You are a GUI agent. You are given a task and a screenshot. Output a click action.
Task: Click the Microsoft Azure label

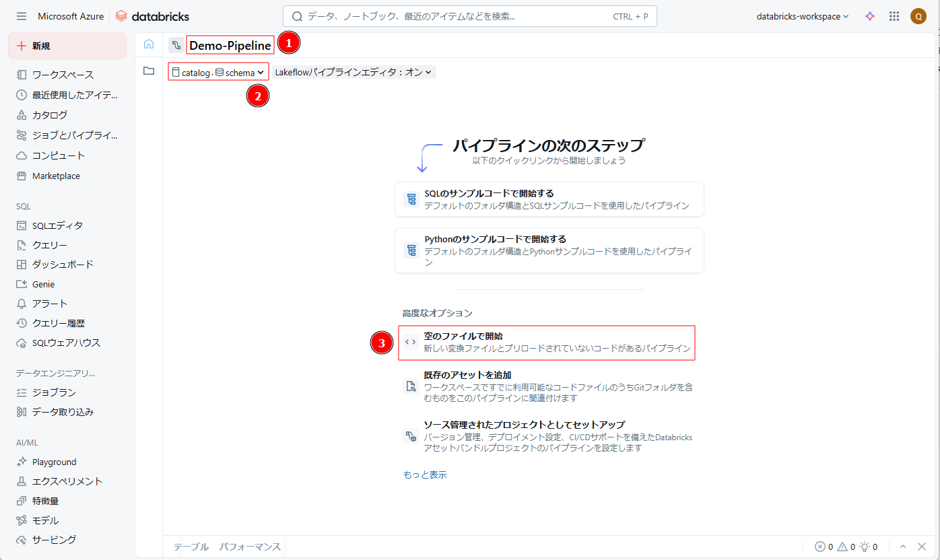[71, 16]
